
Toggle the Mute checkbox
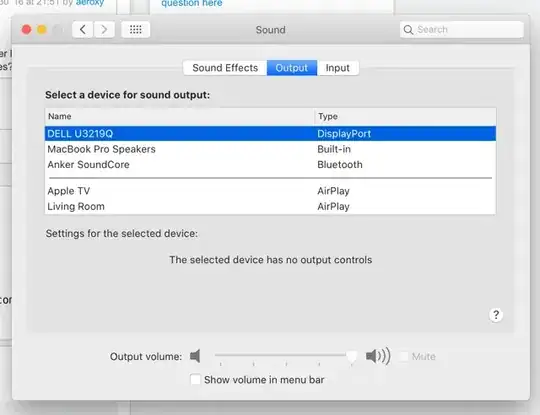(x=404, y=356)
